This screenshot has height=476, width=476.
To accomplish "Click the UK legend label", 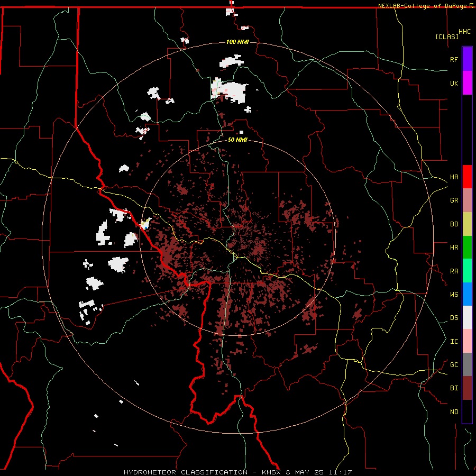I will click(x=454, y=83).
